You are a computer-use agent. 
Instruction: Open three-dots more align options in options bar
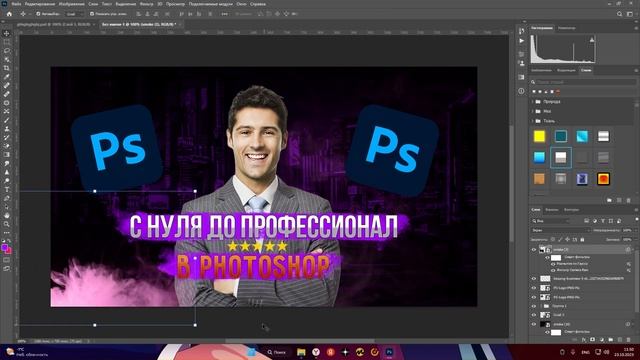224,14
